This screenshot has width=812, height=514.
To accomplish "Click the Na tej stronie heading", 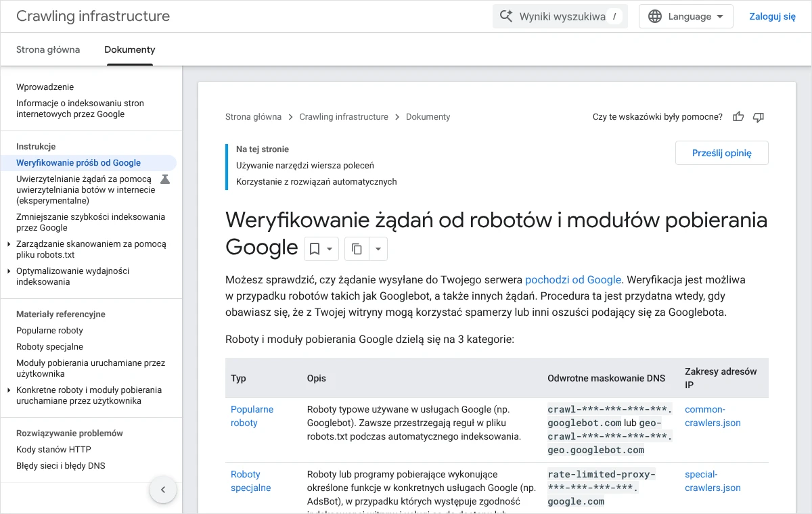I will (263, 149).
